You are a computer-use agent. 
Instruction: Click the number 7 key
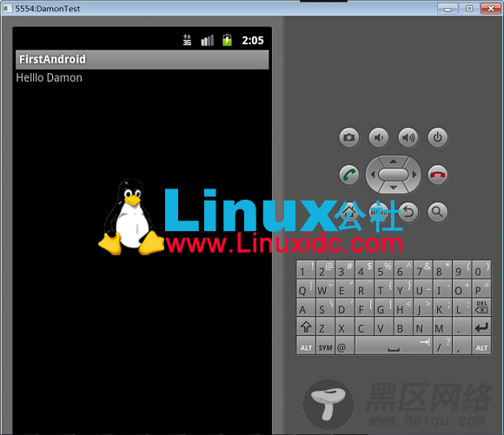tap(422, 269)
